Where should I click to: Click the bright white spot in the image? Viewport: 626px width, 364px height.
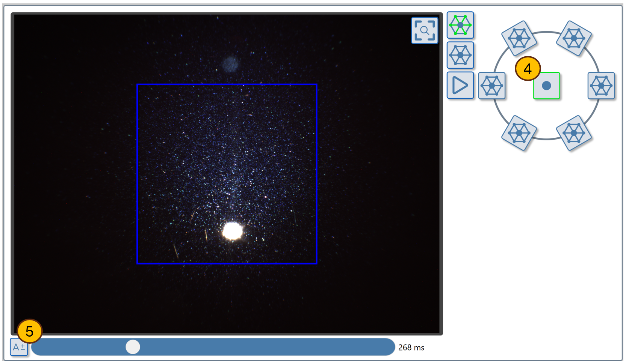232,231
